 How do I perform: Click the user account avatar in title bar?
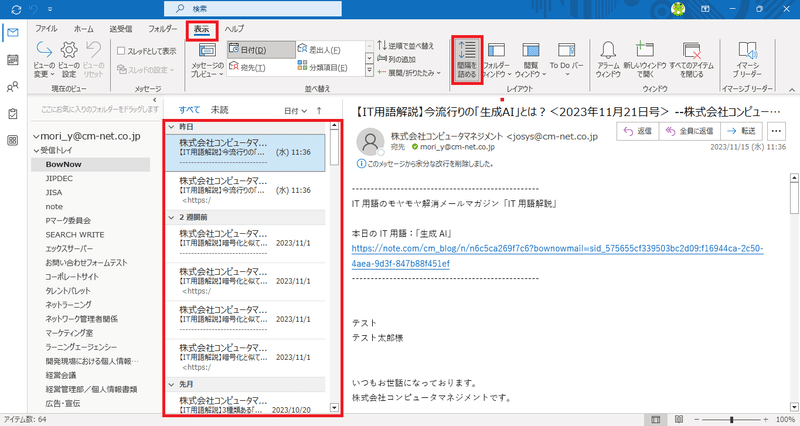tap(678, 9)
